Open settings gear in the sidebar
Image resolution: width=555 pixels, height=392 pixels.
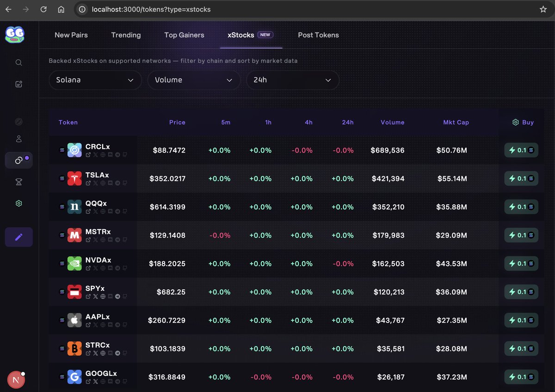click(18, 203)
